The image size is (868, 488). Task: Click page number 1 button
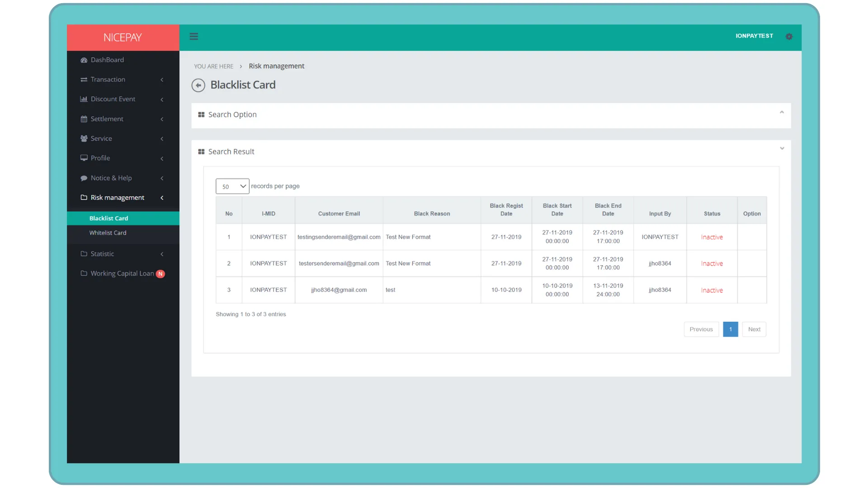pyautogui.click(x=730, y=329)
